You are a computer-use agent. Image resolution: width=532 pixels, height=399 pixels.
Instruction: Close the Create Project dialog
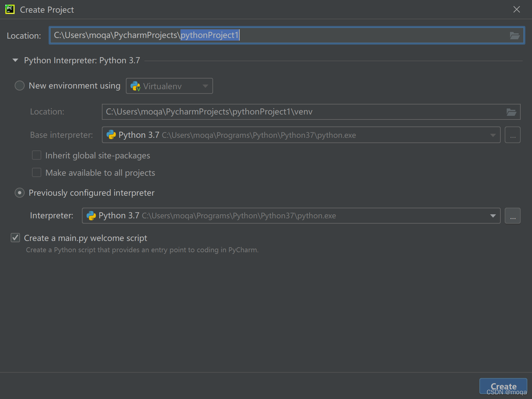[x=517, y=9]
